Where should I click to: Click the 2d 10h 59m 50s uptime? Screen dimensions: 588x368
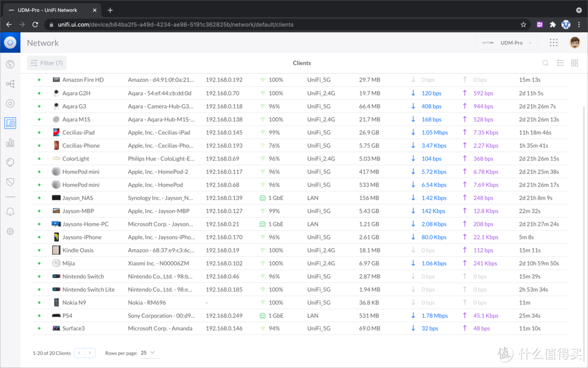(x=539, y=263)
